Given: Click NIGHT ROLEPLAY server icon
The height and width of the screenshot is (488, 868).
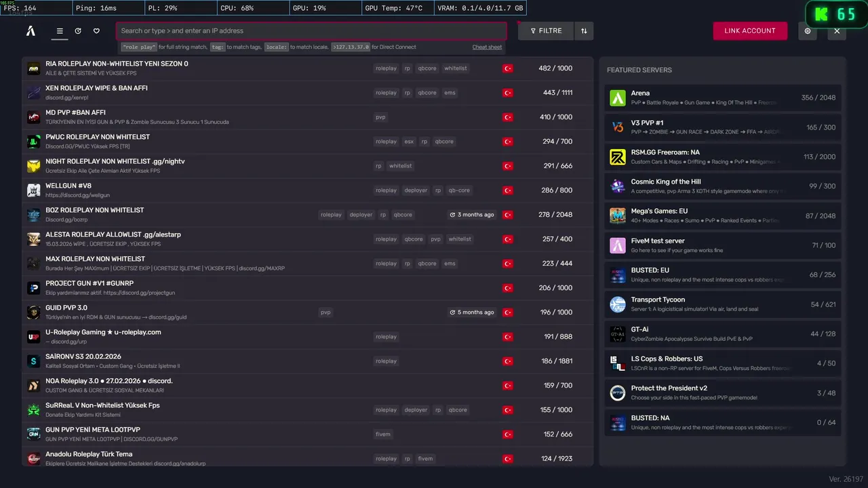Looking at the screenshot, I should (34, 166).
